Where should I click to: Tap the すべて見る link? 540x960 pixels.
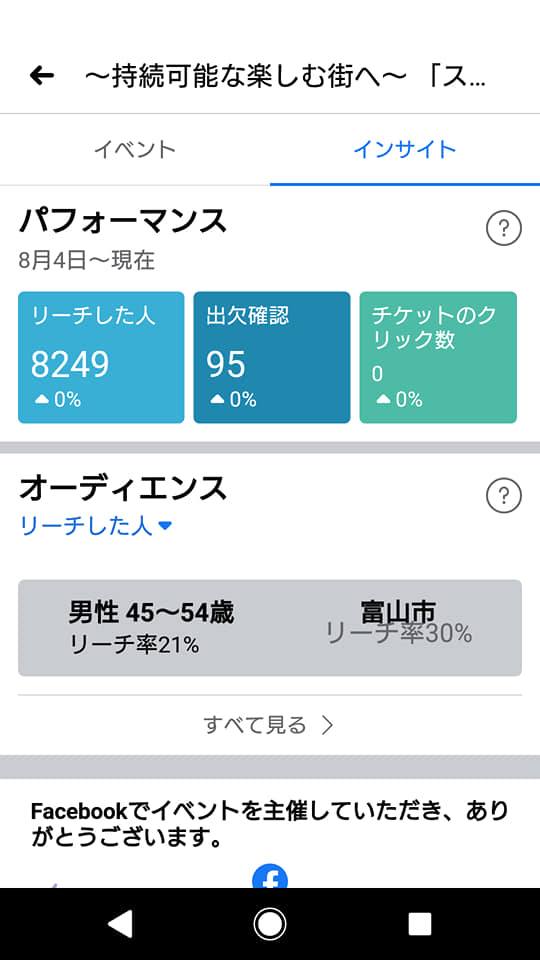(x=255, y=726)
